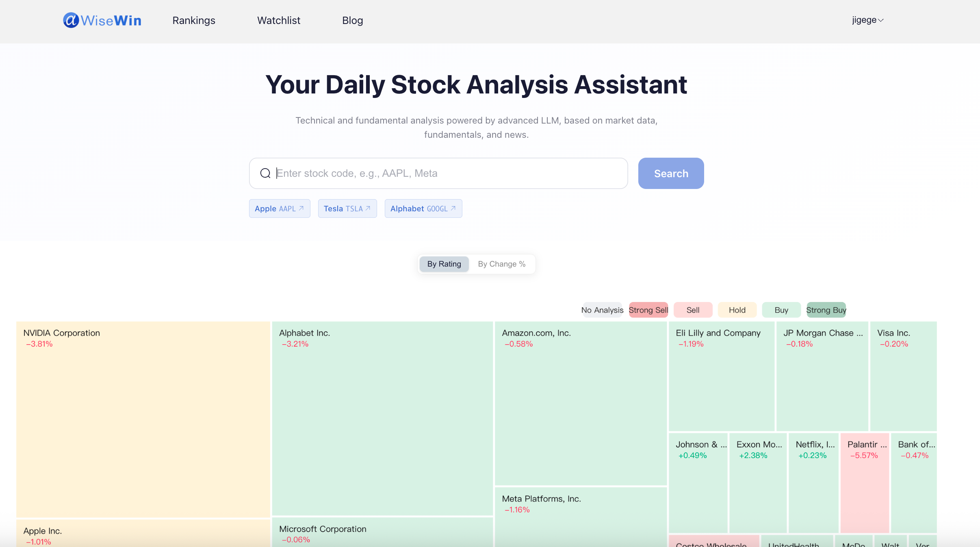Open the Rankings menu item
The image size is (980, 547).
pyautogui.click(x=194, y=20)
